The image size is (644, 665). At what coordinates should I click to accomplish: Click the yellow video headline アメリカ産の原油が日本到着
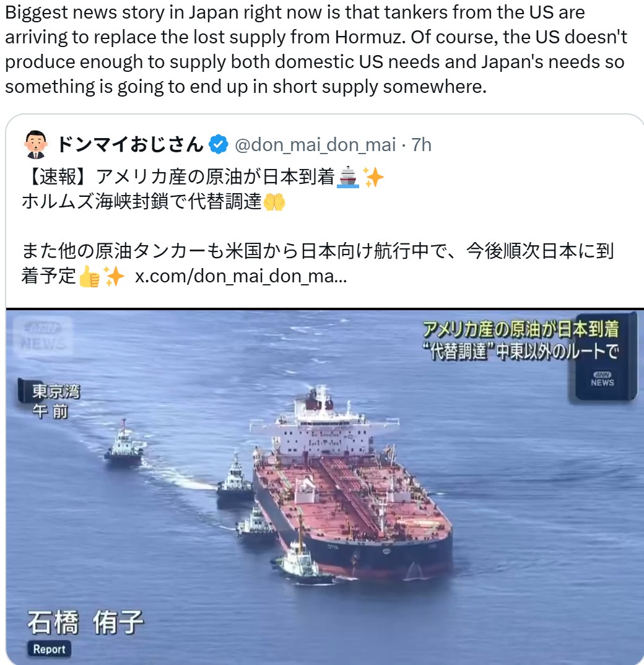point(521,329)
